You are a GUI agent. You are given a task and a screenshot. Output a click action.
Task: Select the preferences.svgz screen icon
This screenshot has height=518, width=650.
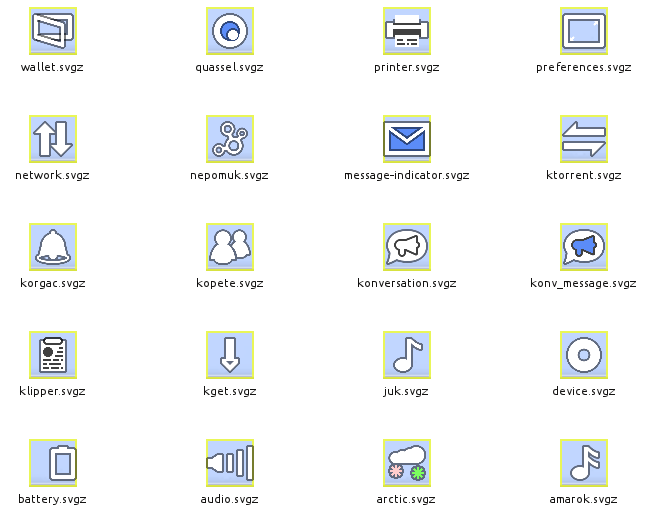coord(584,31)
